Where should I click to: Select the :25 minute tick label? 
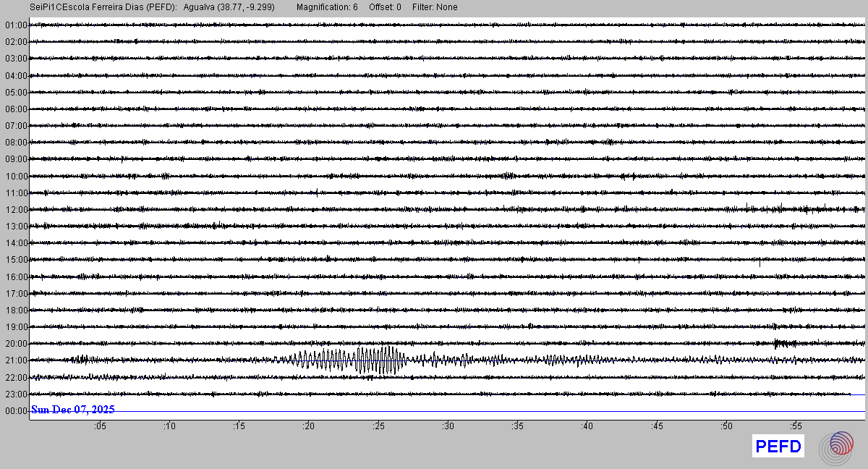click(x=378, y=426)
